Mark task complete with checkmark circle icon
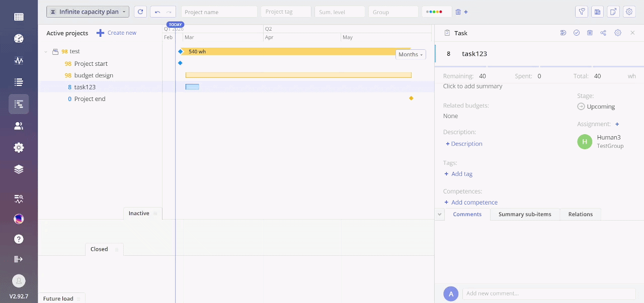 coord(577,33)
